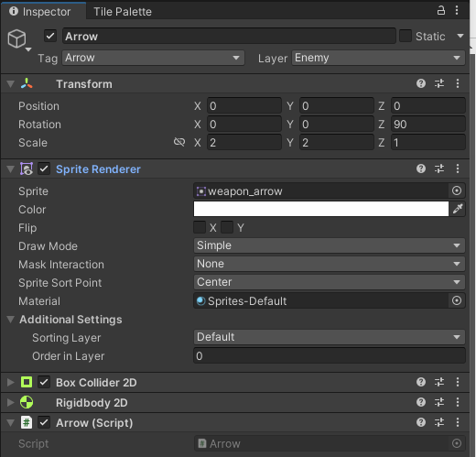Open the Inspector panel options menu
This screenshot has height=457, width=476.
pyautogui.click(x=457, y=10)
